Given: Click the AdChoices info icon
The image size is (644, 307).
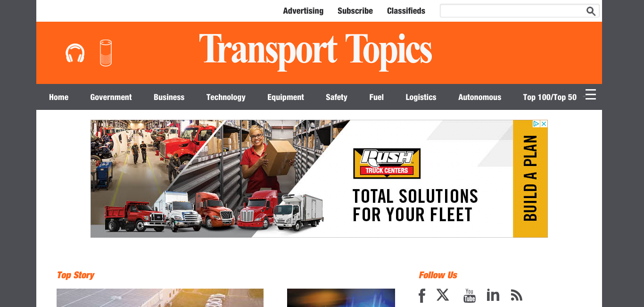Looking at the screenshot, I should (x=536, y=124).
